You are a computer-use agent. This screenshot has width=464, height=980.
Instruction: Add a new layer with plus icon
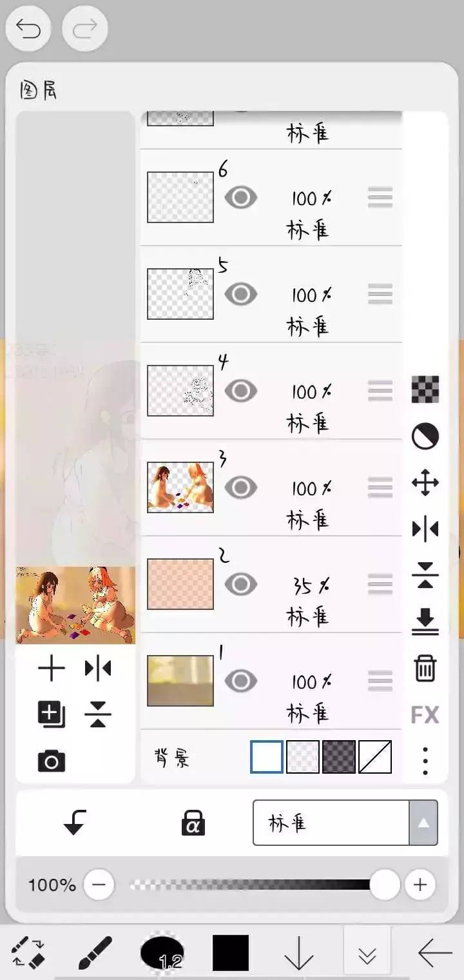pos(52,669)
